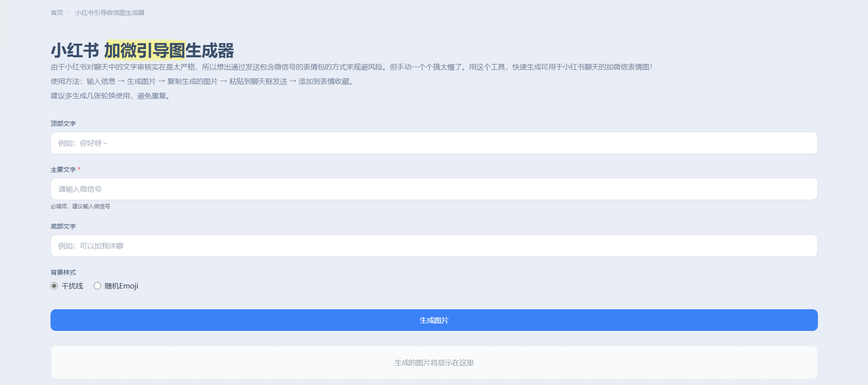Viewport: 868px width, 385px height.
Task: Click the 生成图片 button
Action: point(434,320)
